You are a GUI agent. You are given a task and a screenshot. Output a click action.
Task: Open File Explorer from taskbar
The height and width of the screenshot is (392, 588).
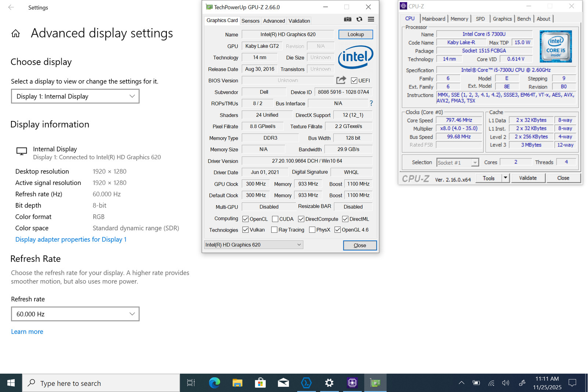point(237,383)
